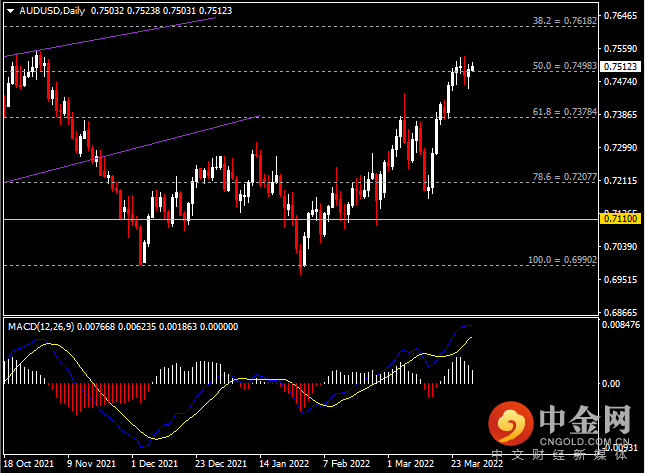645x473 pixels.
Task: Click the 9 Nov 2021 date label
Action: click(91, 464)
